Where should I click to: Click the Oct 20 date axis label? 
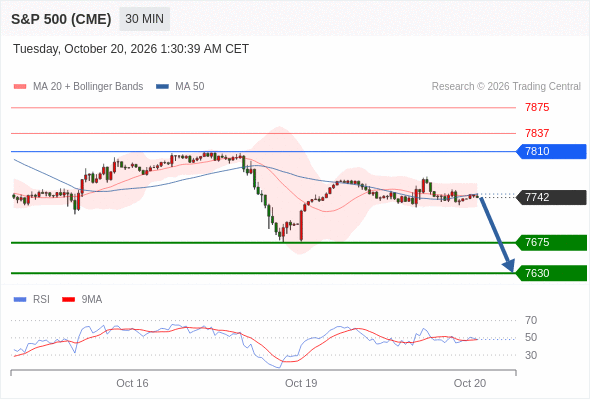[x=470, y=383]
